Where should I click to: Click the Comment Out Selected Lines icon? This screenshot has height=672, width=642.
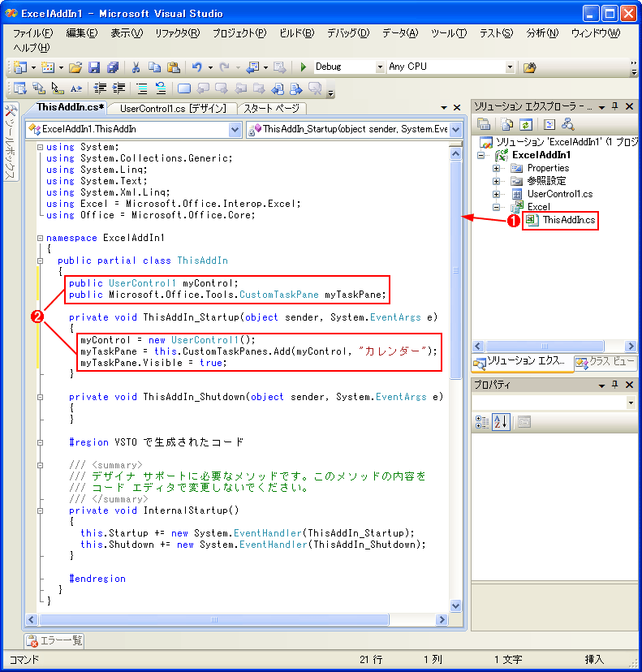(142, 88)
